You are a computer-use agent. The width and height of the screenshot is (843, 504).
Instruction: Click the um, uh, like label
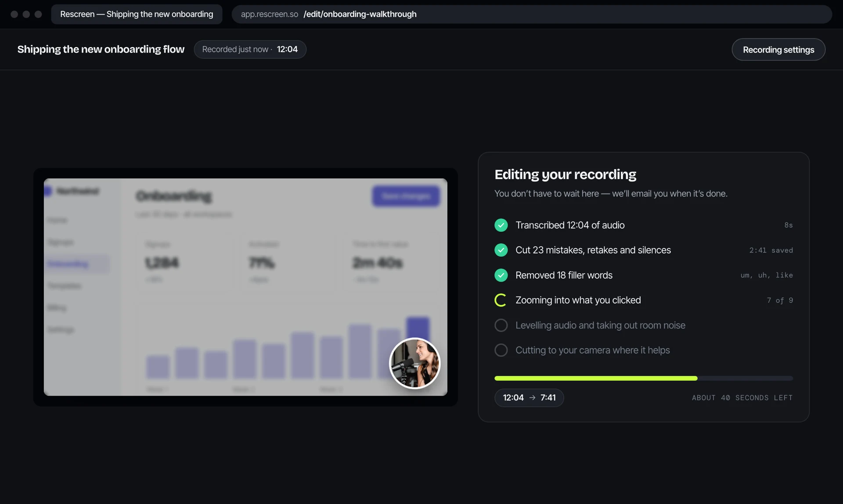click(x=767, y=275)
